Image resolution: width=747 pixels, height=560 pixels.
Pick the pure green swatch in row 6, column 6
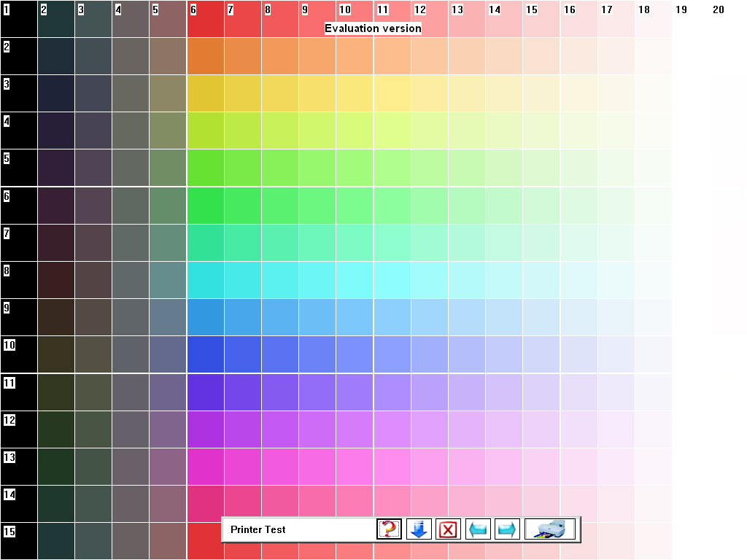click(205, 206)
